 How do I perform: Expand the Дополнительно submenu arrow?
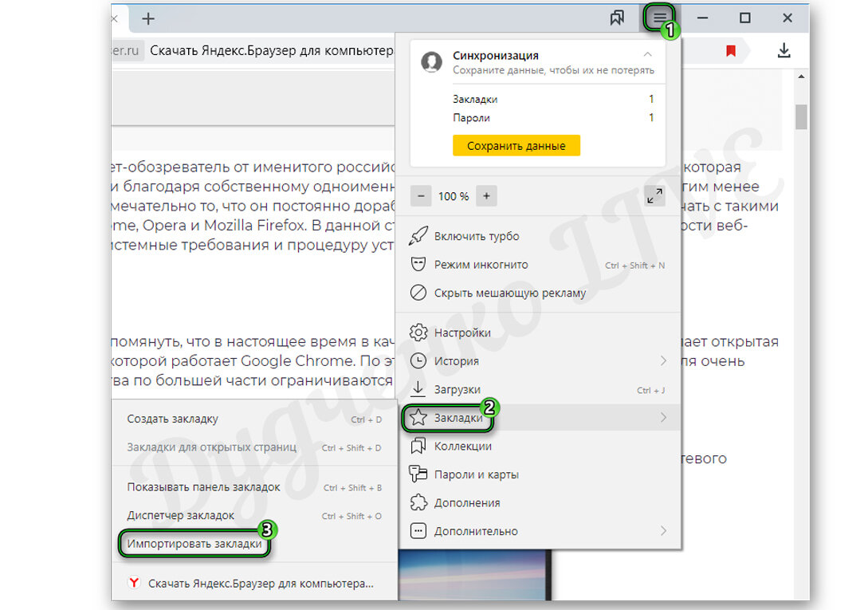662,531
